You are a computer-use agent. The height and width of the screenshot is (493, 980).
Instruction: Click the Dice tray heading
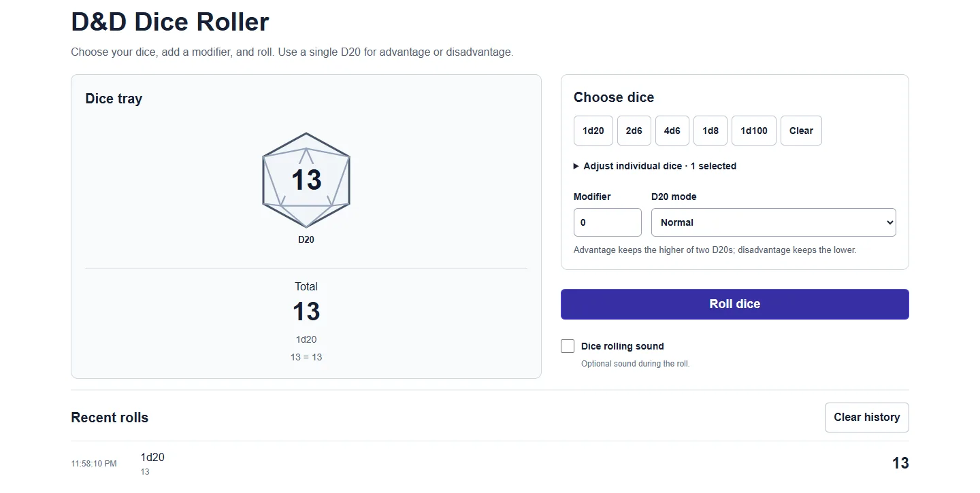[114, 99]
